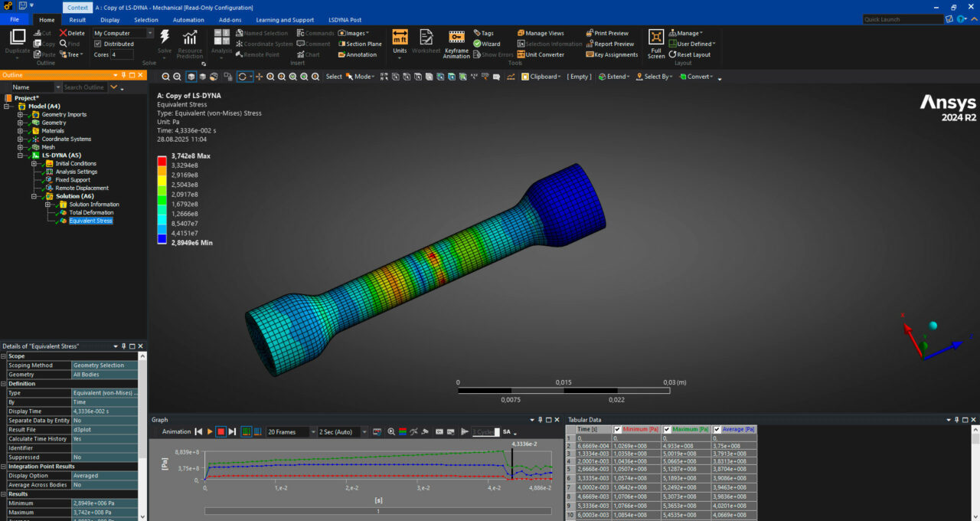Image resolution: width=980 pixels, height=521 pixels.
Task: Play the result animation
Action: (210, 432)
